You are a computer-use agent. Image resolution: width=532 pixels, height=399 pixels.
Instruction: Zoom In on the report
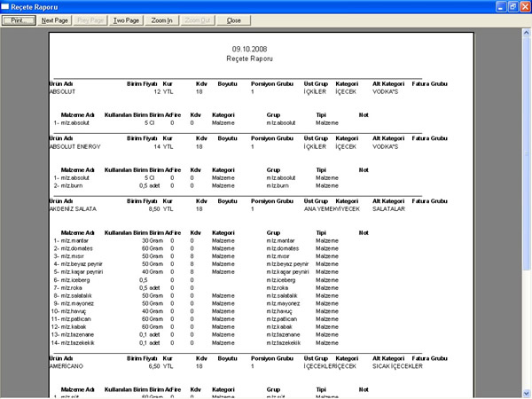(162, 20)
